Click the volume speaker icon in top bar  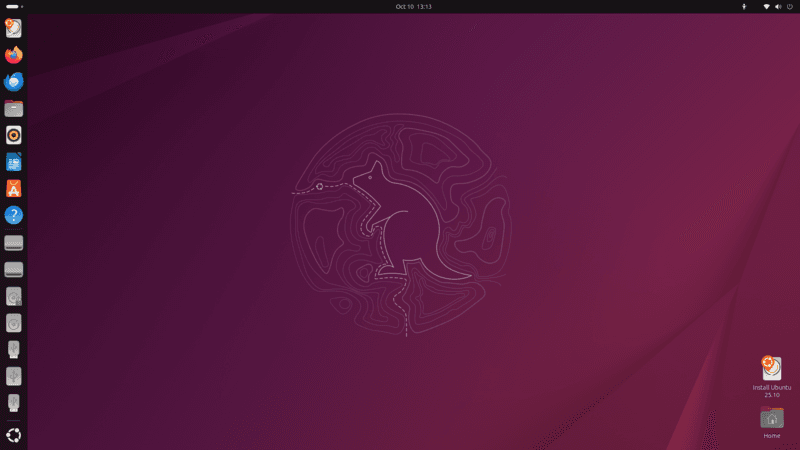[x=778, y=7]
